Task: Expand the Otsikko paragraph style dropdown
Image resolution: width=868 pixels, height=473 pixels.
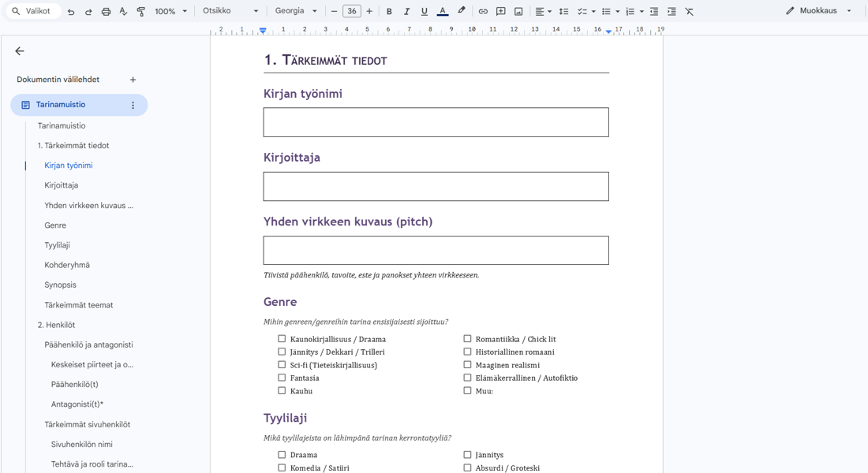Action: 230,11
